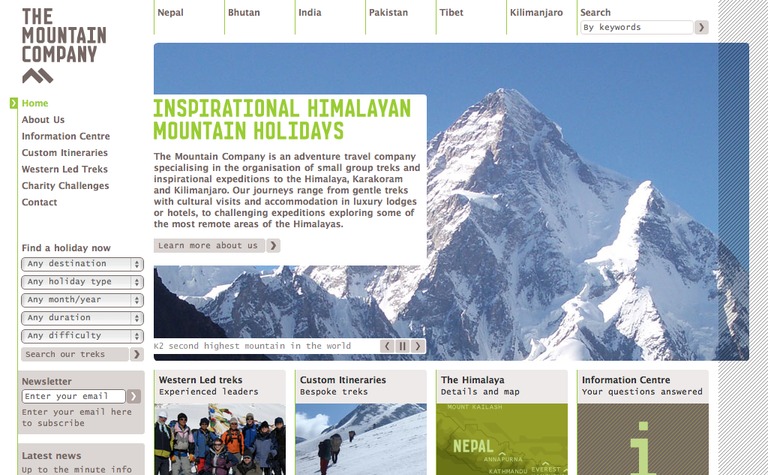768x475 pixels.
Task: Click the Learn more about us button
Action: click(209, 245)
